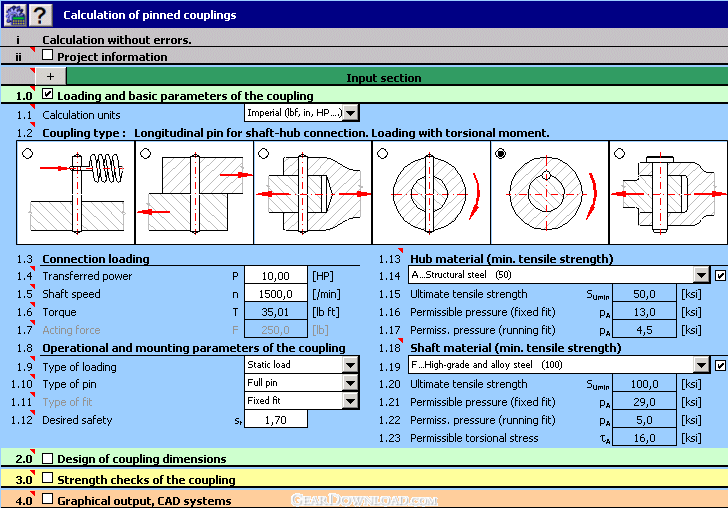Check the Strength checks of the coupling box
728x508 pixels.
pyautogui.click(x=48, y=478)
